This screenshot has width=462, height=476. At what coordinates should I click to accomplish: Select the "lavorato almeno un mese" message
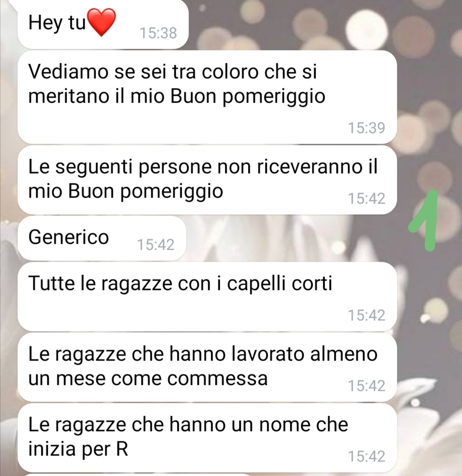[207, 367]
